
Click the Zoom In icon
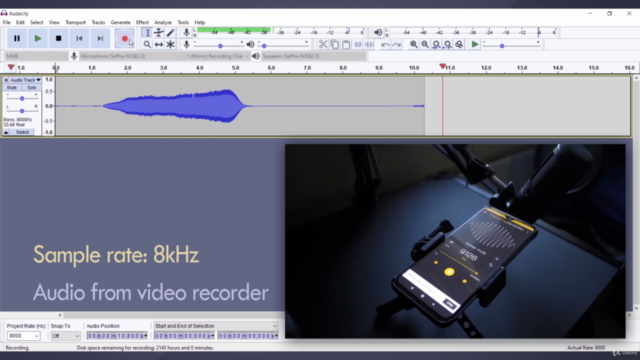(413, 44)
